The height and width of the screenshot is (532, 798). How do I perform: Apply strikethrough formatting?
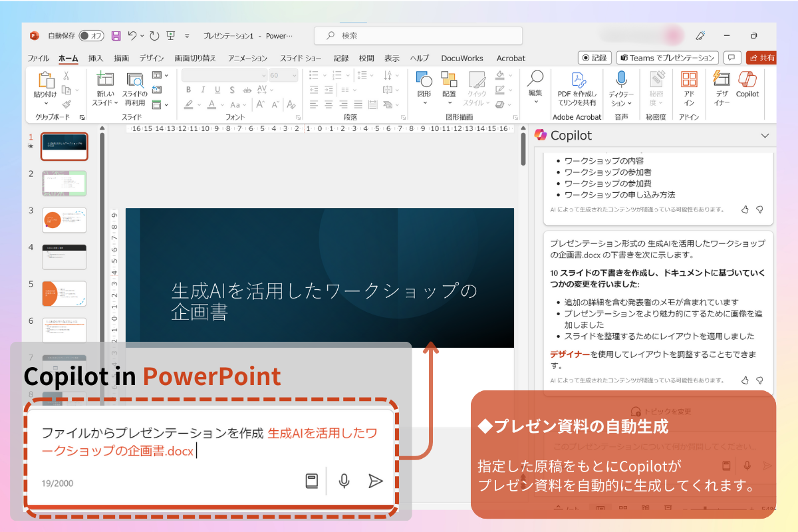tap(247, 90)
